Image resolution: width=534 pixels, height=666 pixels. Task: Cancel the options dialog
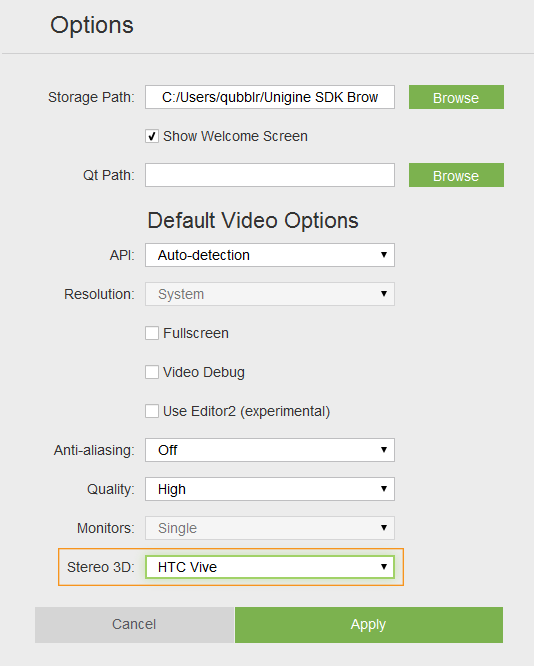(x=134, y=625)
